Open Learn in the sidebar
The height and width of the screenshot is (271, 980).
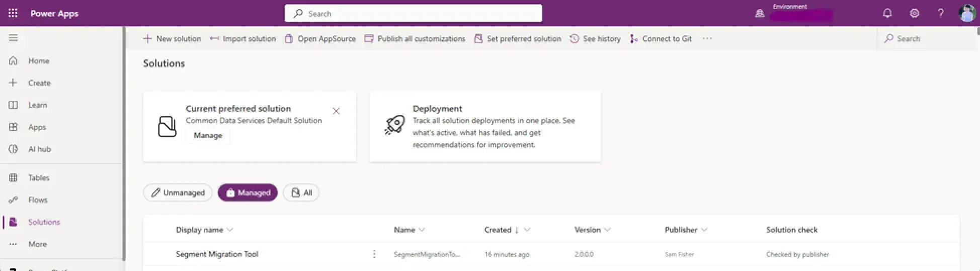coord(38,105)
